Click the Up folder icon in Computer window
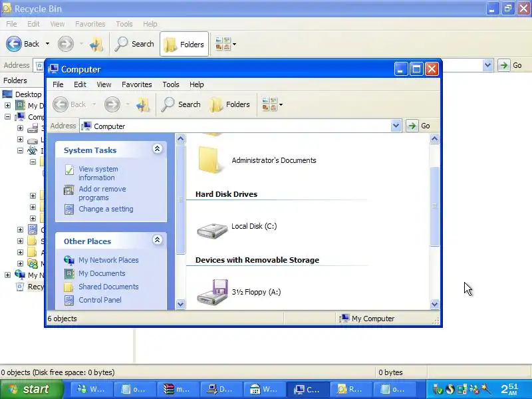The image size is (532, 399). [143, 104]
